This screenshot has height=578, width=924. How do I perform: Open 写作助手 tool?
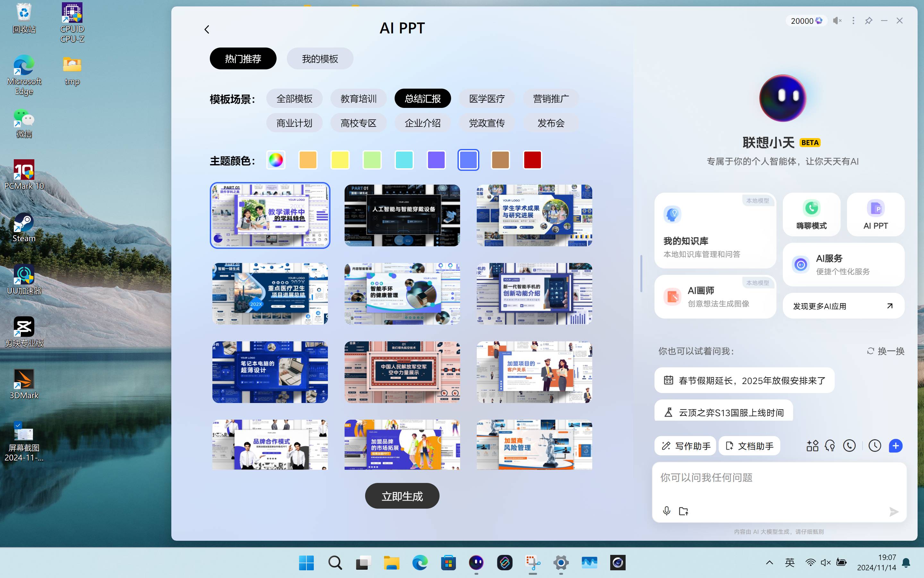coord(685,446)
